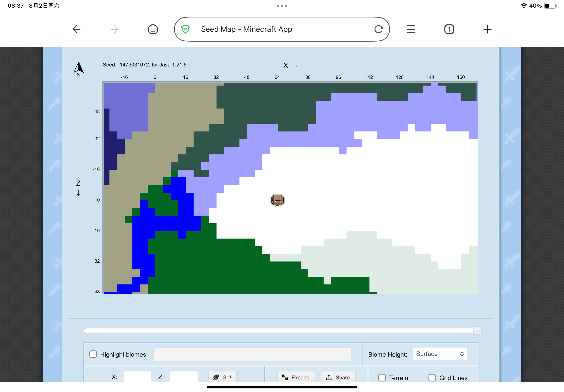Click the seed text -1479031072

pyautogui.click(x=133, y=65)
